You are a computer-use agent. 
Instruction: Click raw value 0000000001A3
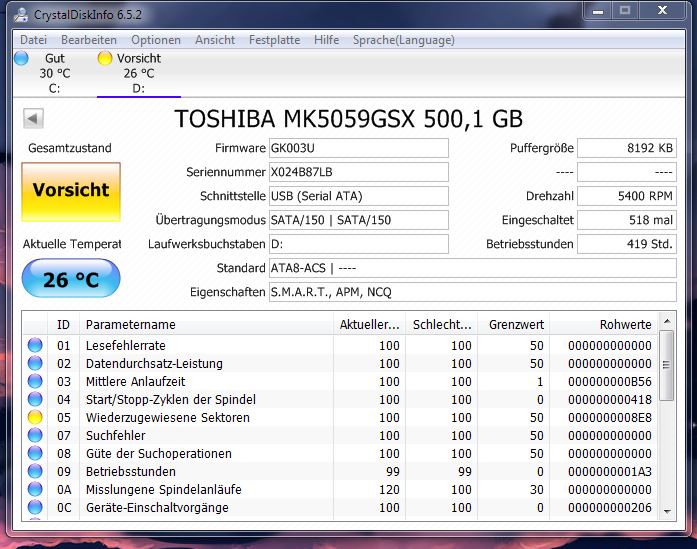609,472
